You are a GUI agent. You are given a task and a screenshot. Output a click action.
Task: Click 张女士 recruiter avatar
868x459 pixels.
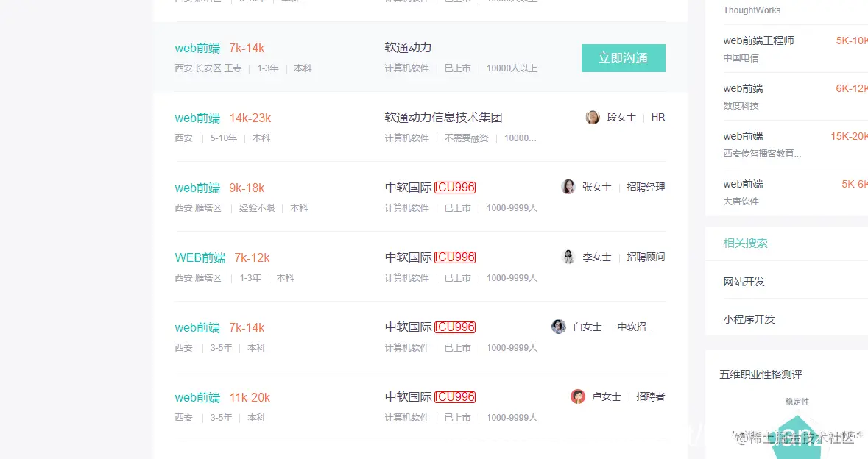tap(568, 187)
